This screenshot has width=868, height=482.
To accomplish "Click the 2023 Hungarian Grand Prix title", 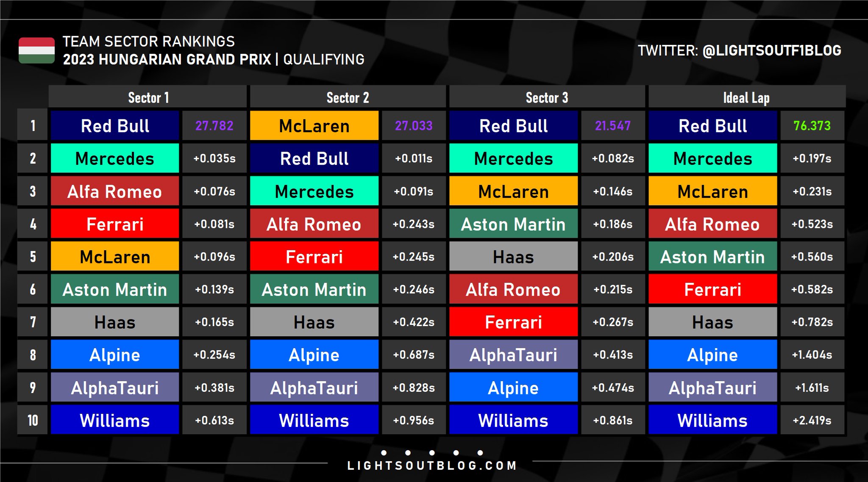I will 167,59.
